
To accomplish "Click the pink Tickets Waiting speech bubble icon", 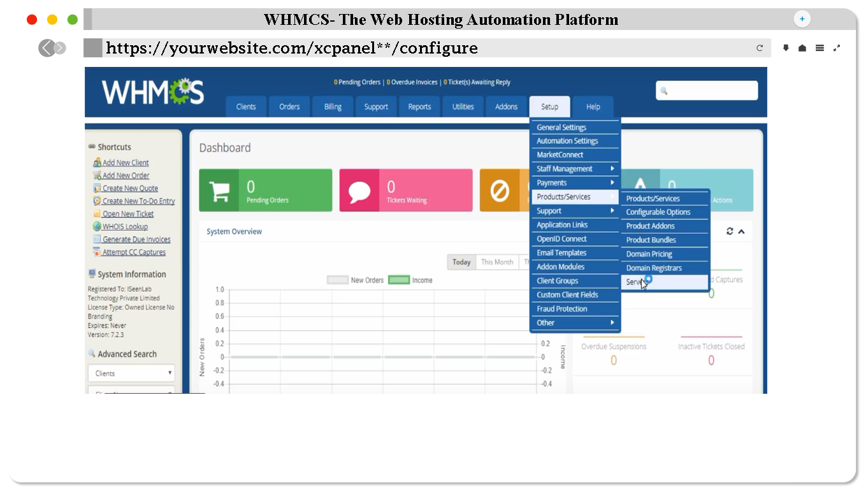I will pyautogui.click(x=359, y=191).
